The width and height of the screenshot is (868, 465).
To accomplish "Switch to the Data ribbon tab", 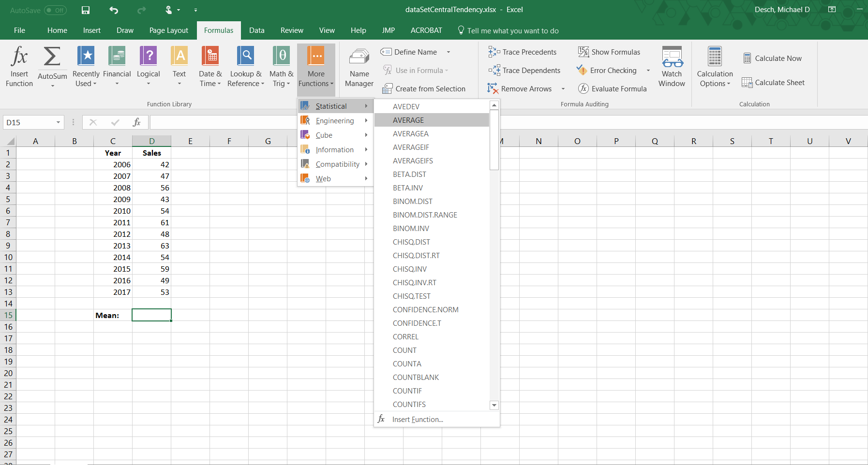I will point(256,30).
